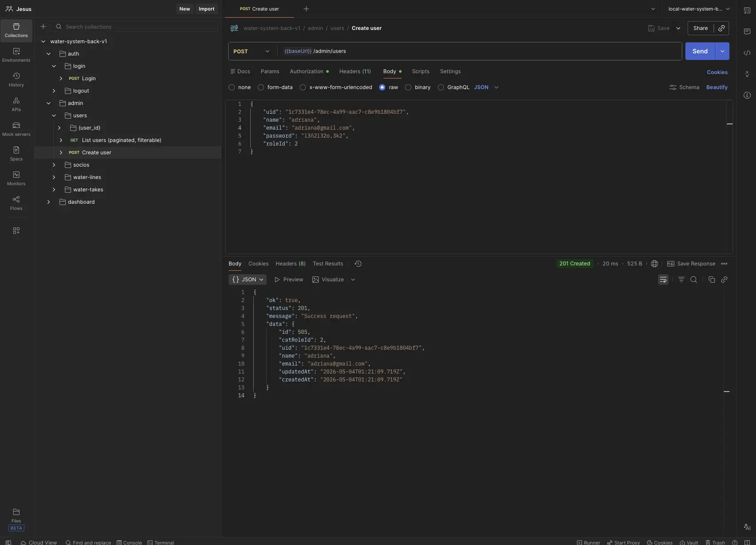
Task: Open response network information globe icon
Action: point(654,264)
